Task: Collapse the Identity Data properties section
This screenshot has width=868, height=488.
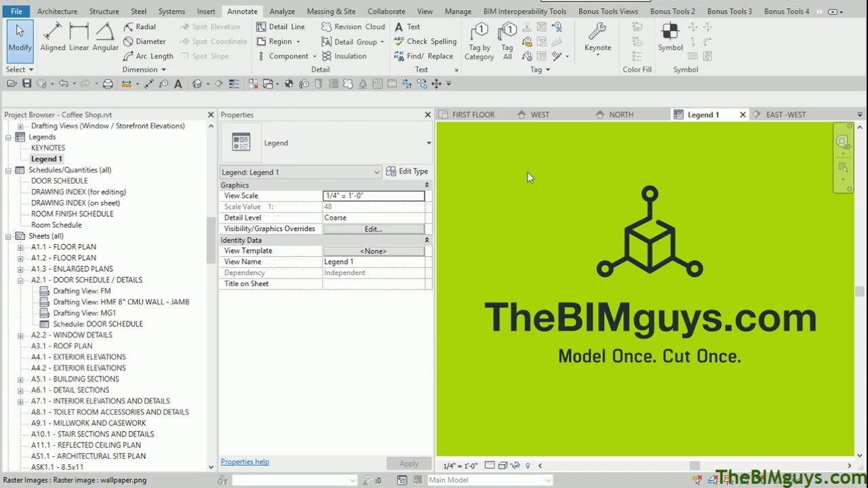Action: pos(427,240)
